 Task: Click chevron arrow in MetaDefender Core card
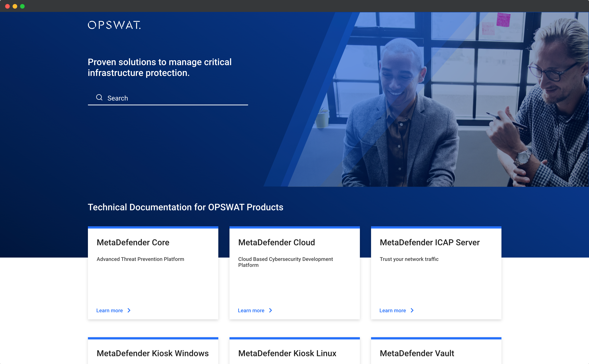[129, 311]
